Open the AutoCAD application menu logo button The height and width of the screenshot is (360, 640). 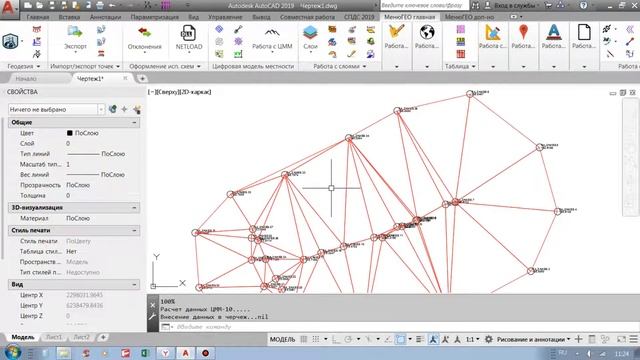(9, 8)
